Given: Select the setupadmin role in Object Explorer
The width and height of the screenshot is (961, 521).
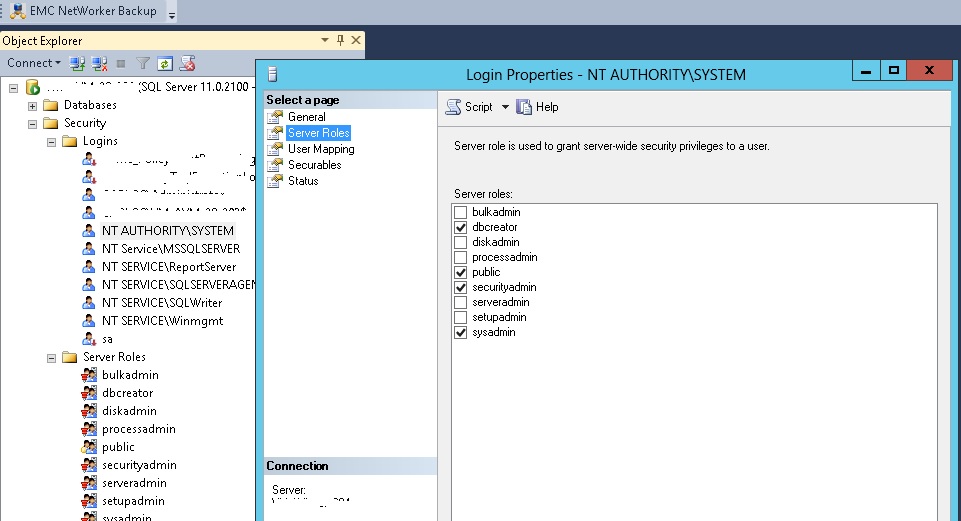Looking at the screenshot, I should [133, 501].
